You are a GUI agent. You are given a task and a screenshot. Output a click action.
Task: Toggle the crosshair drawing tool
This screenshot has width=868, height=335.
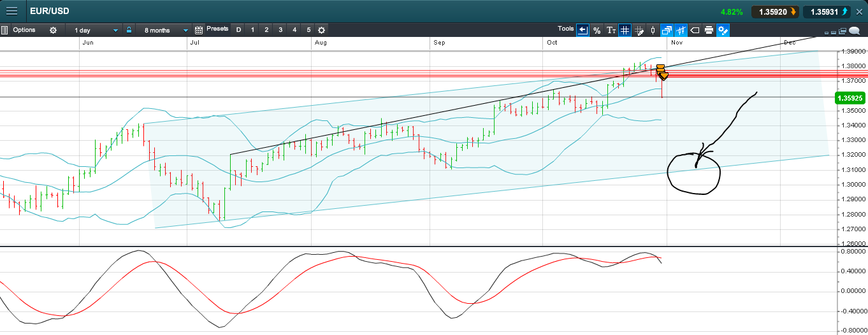click(639, 30)
